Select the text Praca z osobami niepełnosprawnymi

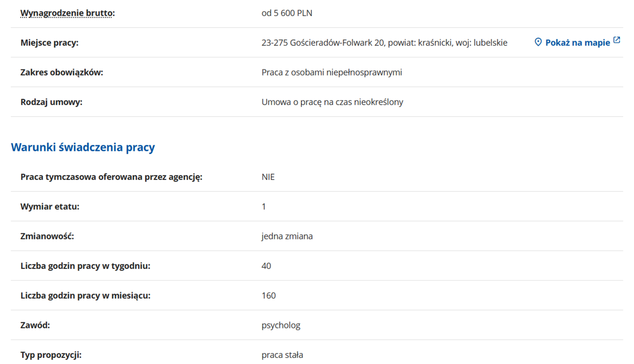tap(332, 72)
